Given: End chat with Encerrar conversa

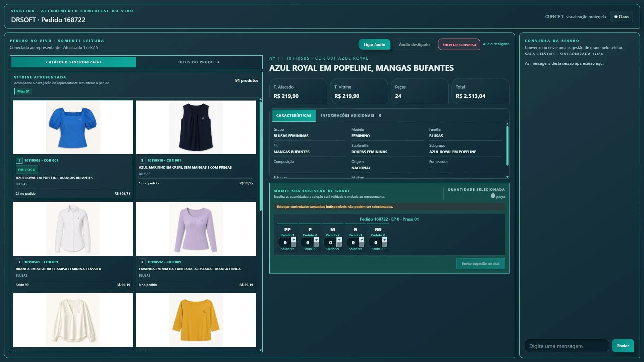Looking at the screenshot, I should point(459,45).
